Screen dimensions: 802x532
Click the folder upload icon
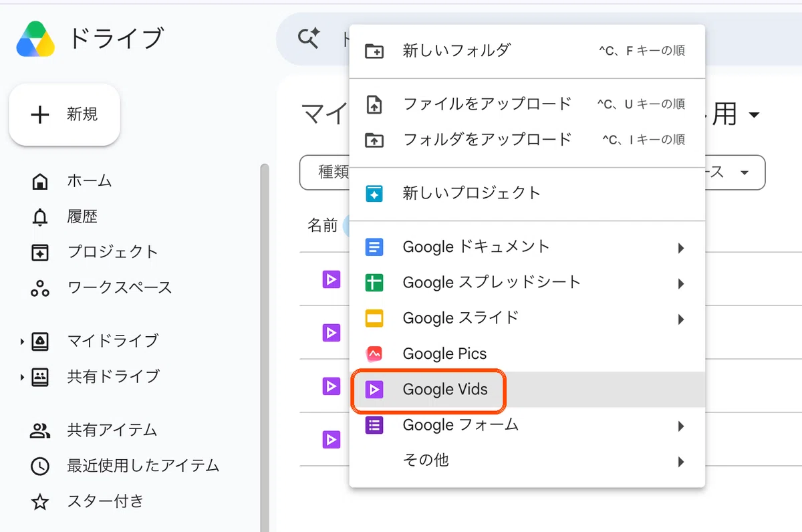tap(374, 140)
